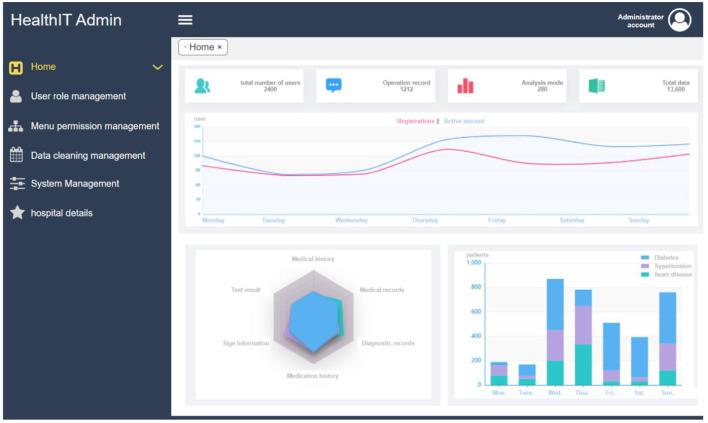Image resolution: width=708 pixels, height=423 pixels.
Task: Click the hypertension legend color swatch
Action: tap(645, 266)
